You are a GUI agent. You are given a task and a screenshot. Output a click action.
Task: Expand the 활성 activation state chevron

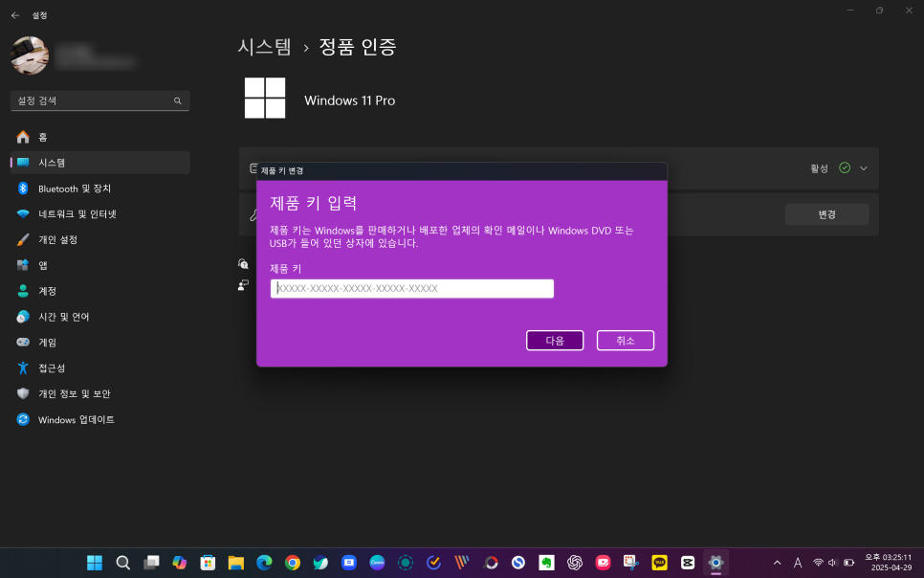[x=864, y=168]
